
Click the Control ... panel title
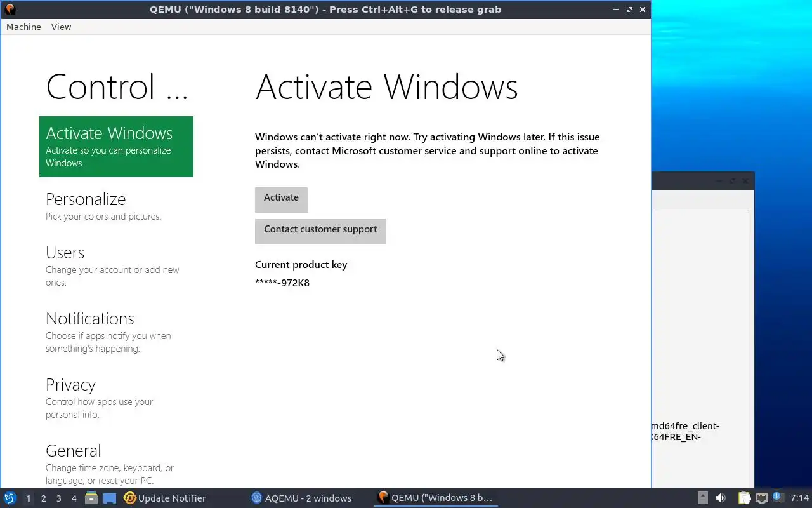point(117,87)
